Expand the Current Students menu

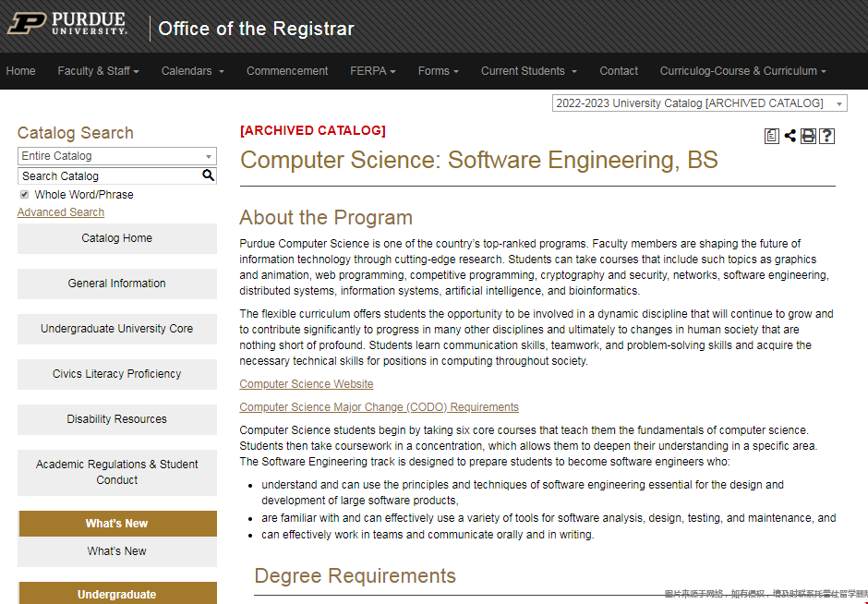tap(529, 71)
